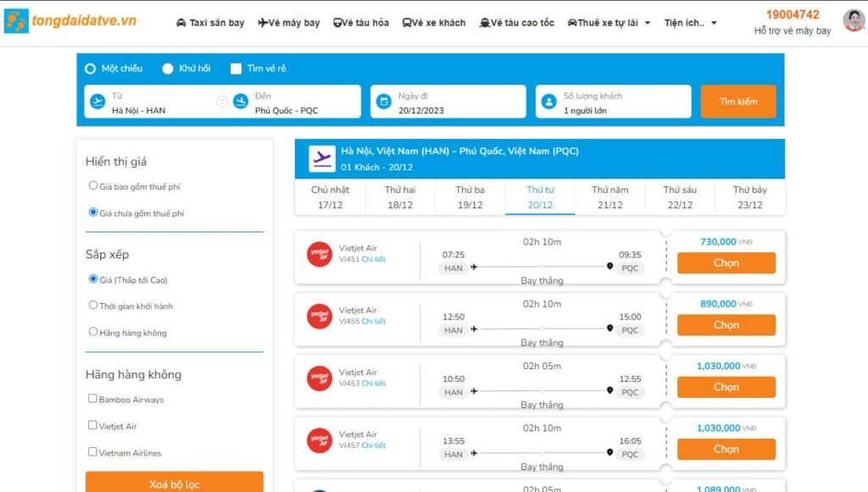
Task: Click plane icon on VJ457 13:55 route line
Action: 474,453
